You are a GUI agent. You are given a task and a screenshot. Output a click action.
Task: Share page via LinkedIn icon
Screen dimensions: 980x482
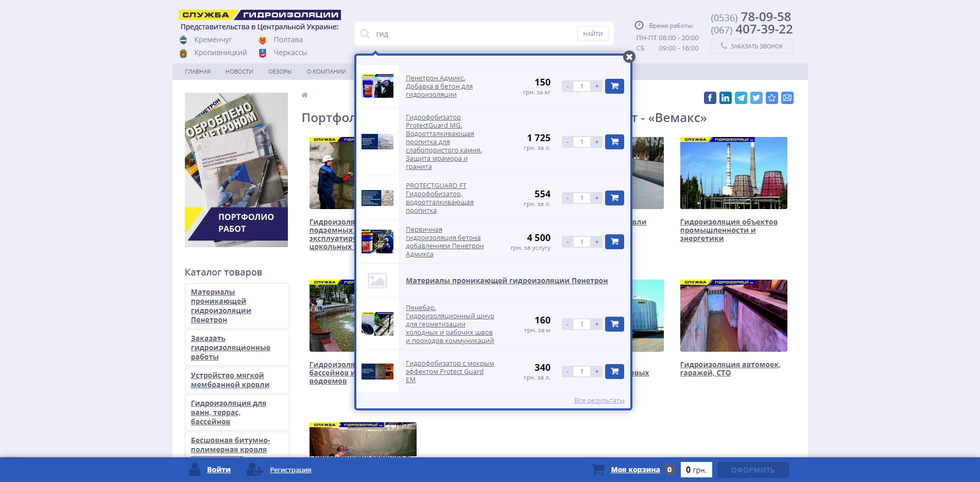[x=725, y=98]
